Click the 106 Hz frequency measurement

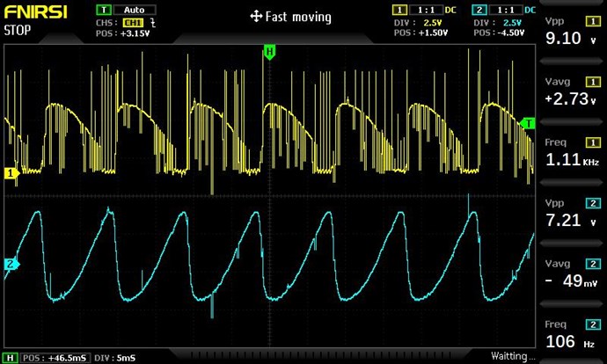coord(570,342)
